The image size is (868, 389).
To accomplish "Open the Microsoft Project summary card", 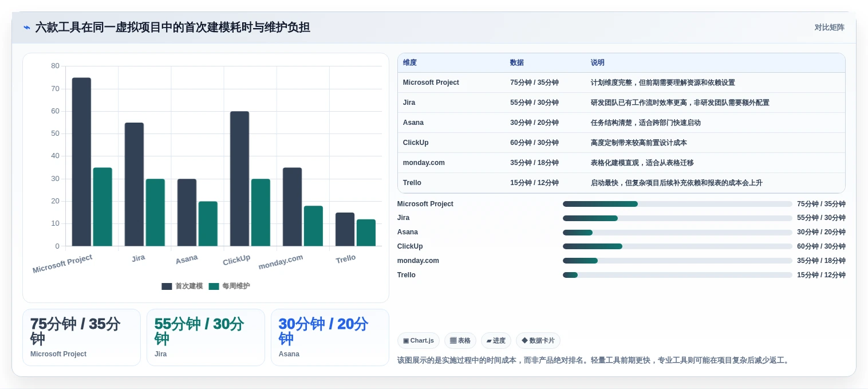I will pyautogui.click(x=81, y=337).
